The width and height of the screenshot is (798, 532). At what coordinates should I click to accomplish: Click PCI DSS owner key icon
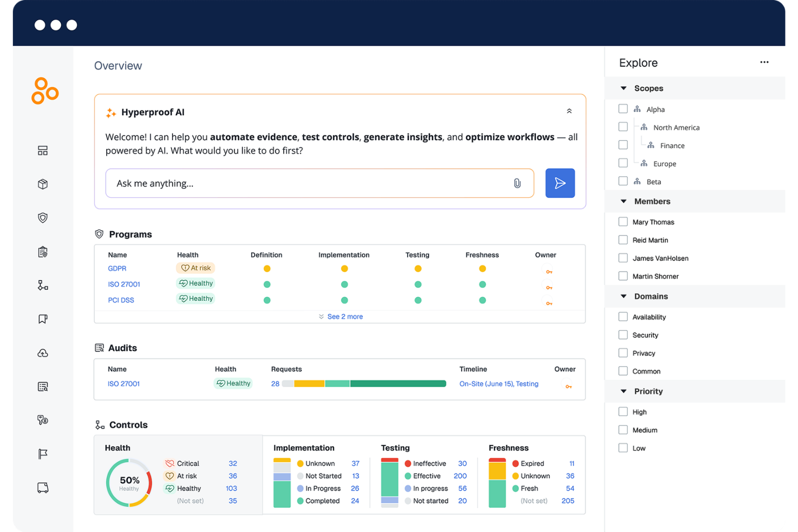[549, 303]
